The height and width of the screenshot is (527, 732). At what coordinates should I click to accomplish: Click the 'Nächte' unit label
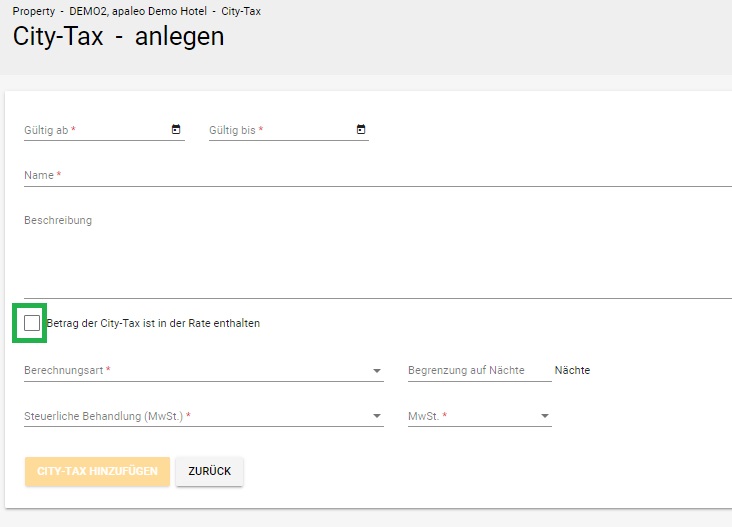pyautogui.click(x=572, y=370)
